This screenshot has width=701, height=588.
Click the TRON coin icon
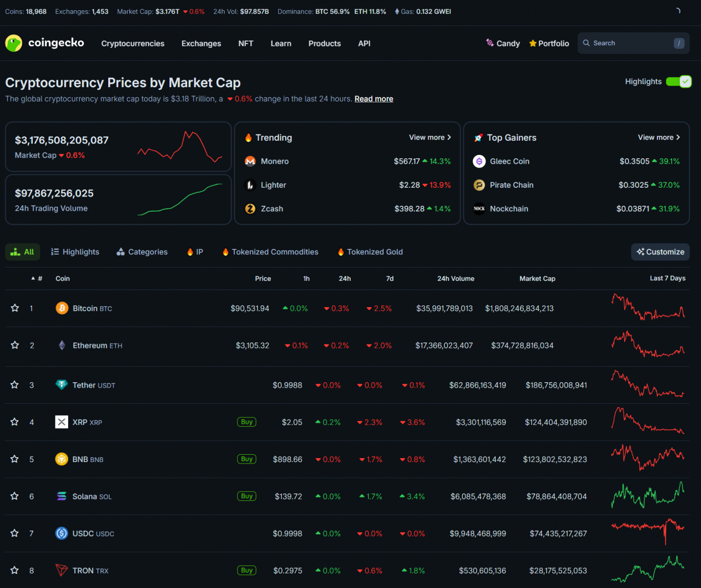point(62,570)
